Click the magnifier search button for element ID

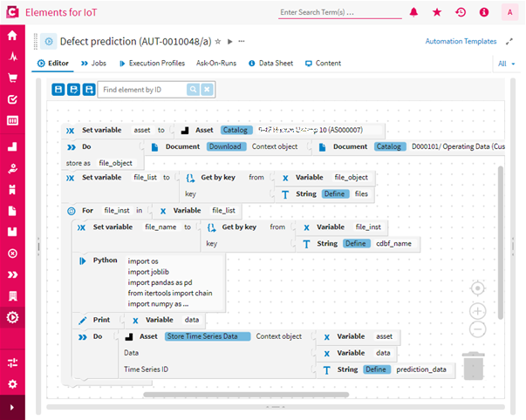(x=193, y=90)
